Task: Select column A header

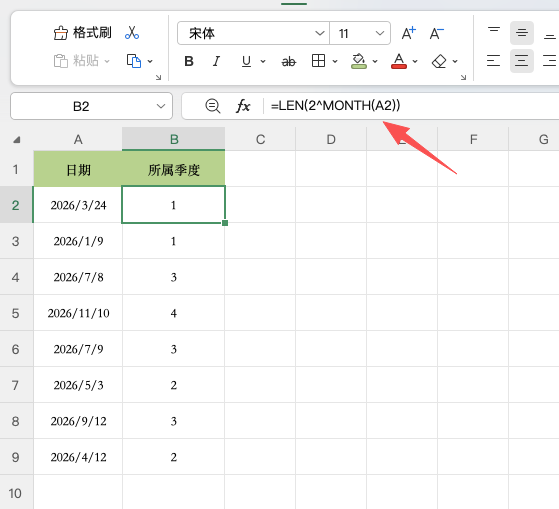Action: (78, 139)
